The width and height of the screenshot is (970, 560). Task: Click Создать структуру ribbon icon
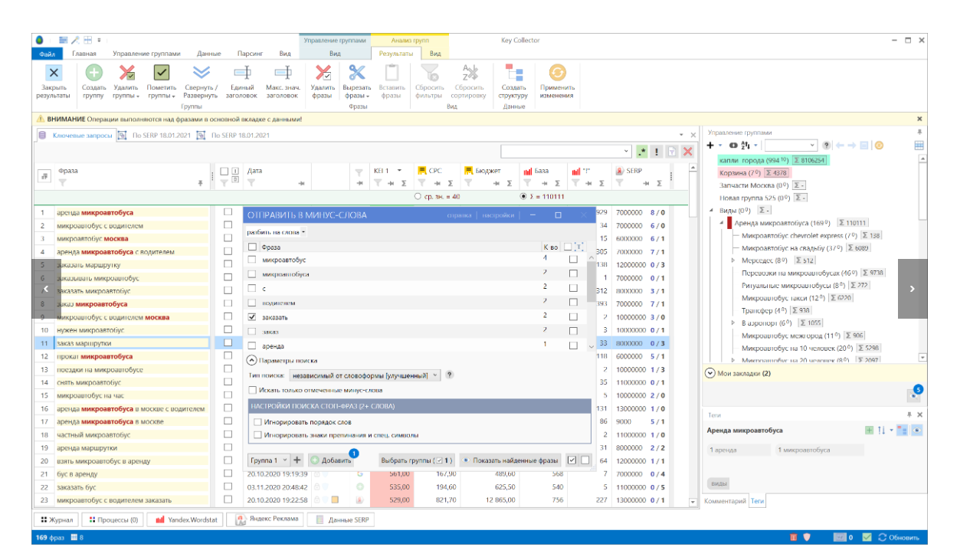coord(513,74)
